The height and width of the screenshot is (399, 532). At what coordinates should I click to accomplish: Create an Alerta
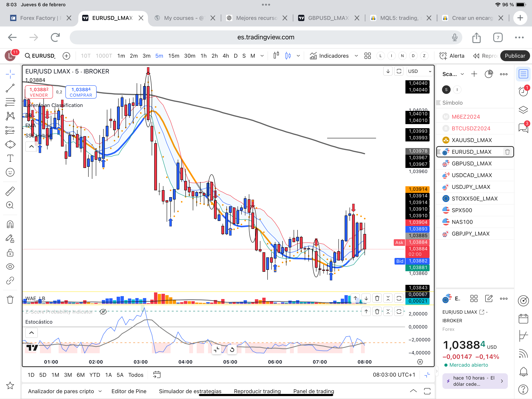tap(452, 56)
